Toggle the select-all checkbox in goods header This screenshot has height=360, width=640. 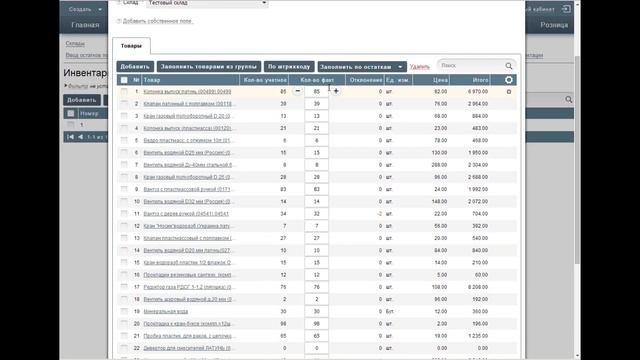124,80
